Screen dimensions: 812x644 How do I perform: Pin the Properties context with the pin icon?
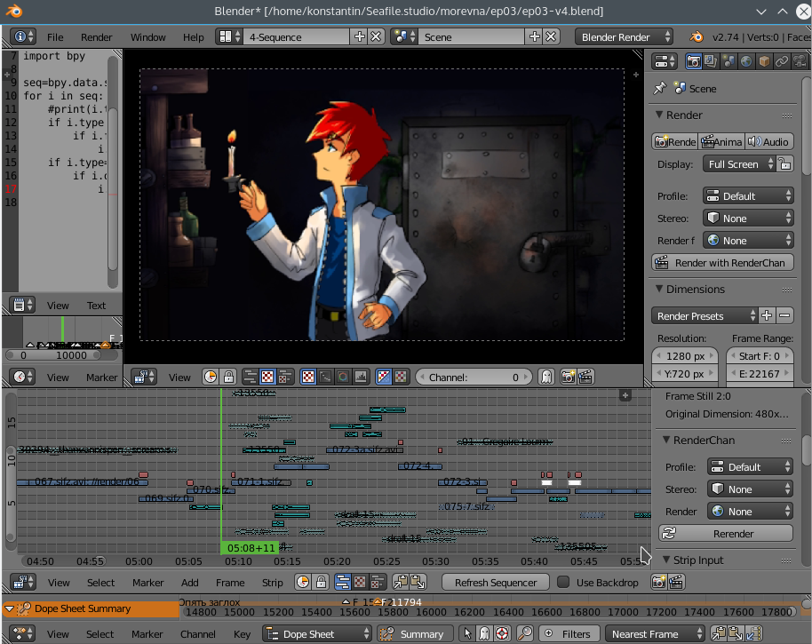click(x=660, y=88)
